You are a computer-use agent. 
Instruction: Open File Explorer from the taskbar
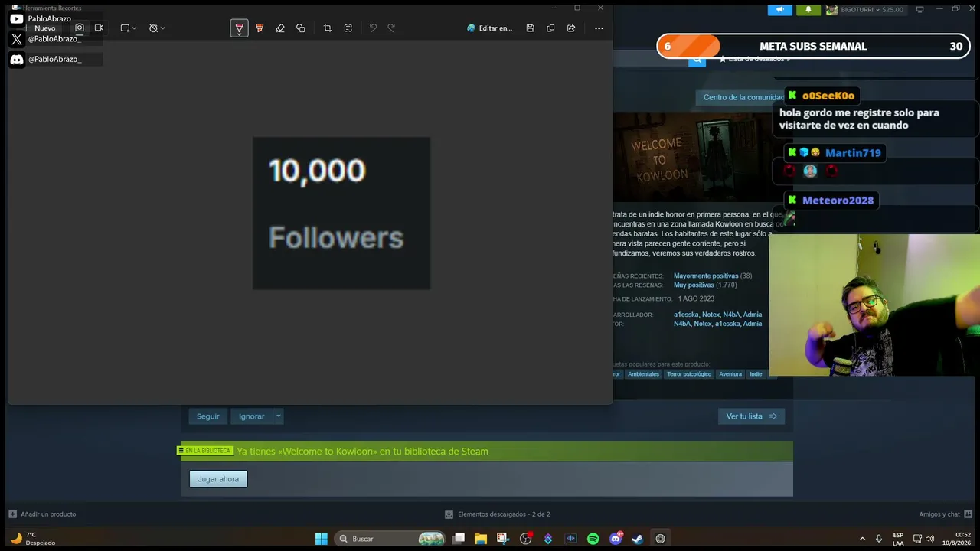(481, 539)
